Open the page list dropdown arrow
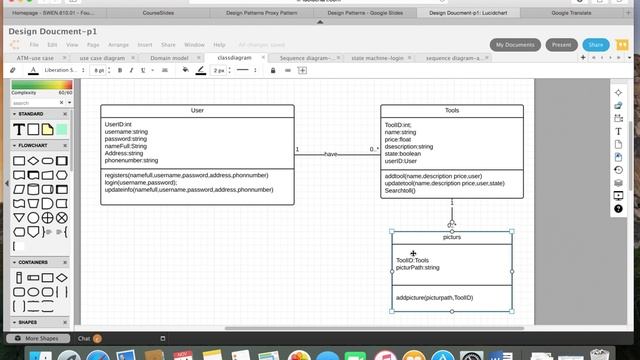Screen dimensions: 640x360 [629, 58]
